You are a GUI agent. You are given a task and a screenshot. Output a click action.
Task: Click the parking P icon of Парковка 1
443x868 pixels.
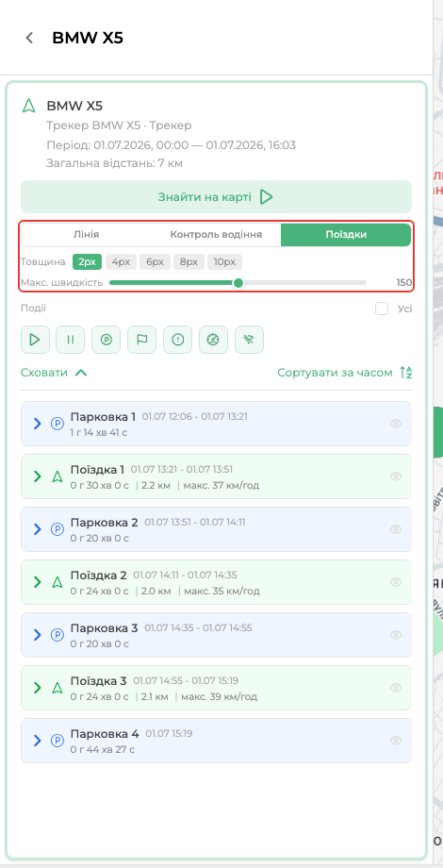57,424
